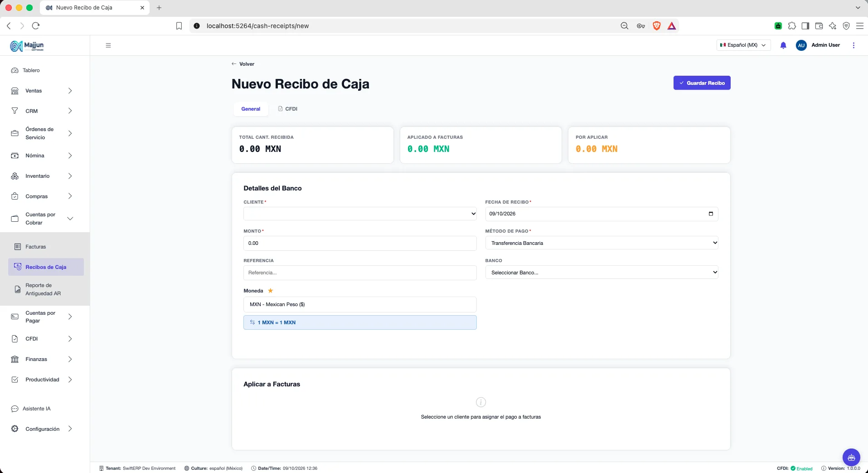Reload the page with the refresh icon
Viewport: 868px width, 473px height.
(36, 26)
